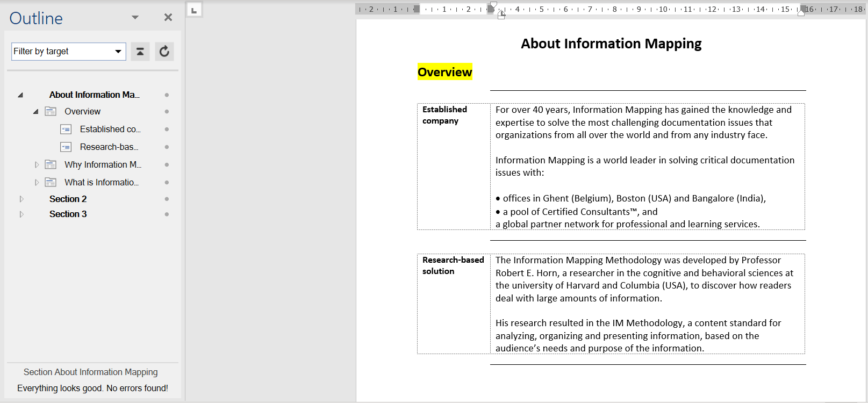Select Why Information M... outline entry
The image size is (868, 403).
point(103,165)
